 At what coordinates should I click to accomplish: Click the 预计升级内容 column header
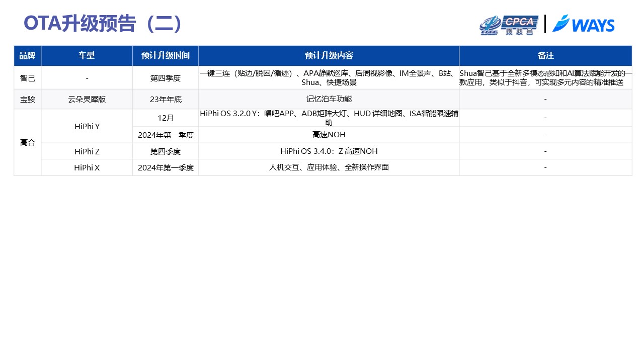pyautogui.click(x=329, y=56)
